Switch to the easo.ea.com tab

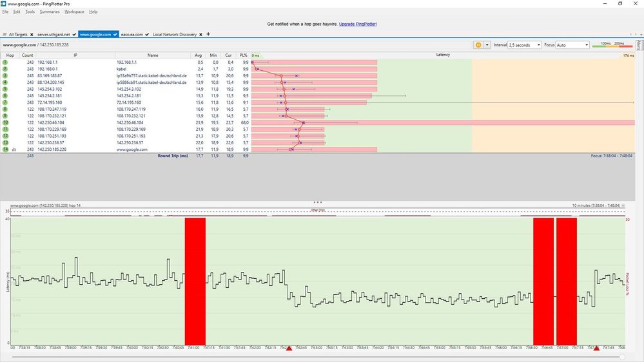(x=132, y=35)
